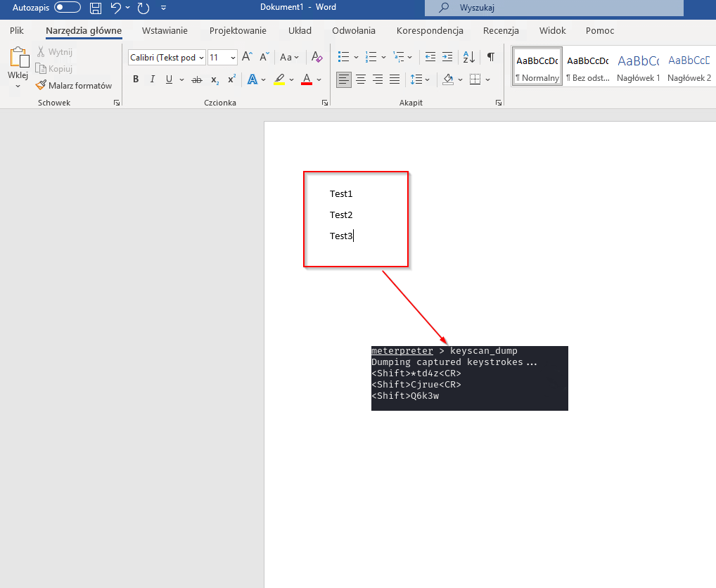This screenshot has width=716, height=588.
Task: Center align the paragraph text
Action: [x=361, y=79]
